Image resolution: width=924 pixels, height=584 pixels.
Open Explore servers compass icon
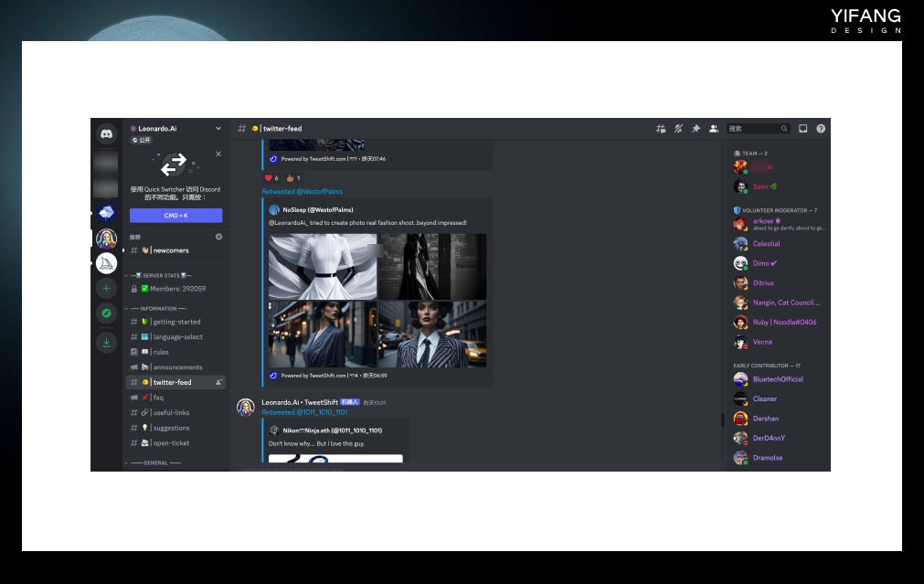[x=106, y=314]
